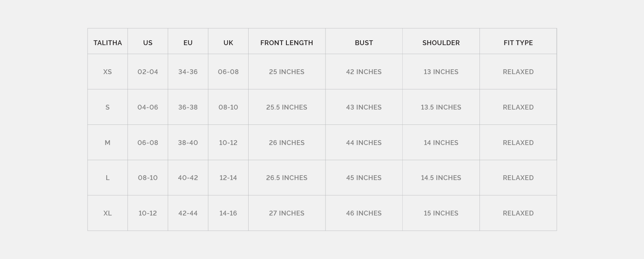Select the UK size 12-14 cell
This screenshot has width=644, height=259.
pyautogui.click(x=228, y=178)
